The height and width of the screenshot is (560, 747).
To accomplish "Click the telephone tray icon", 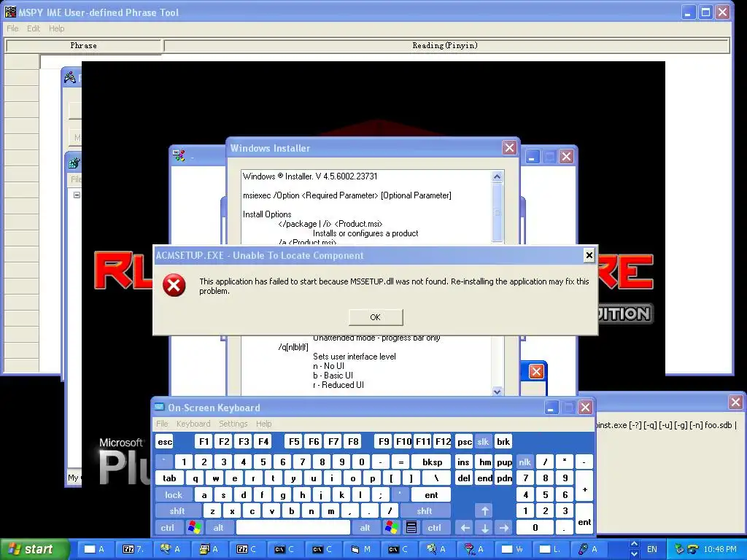I will (x=693, y=549).
